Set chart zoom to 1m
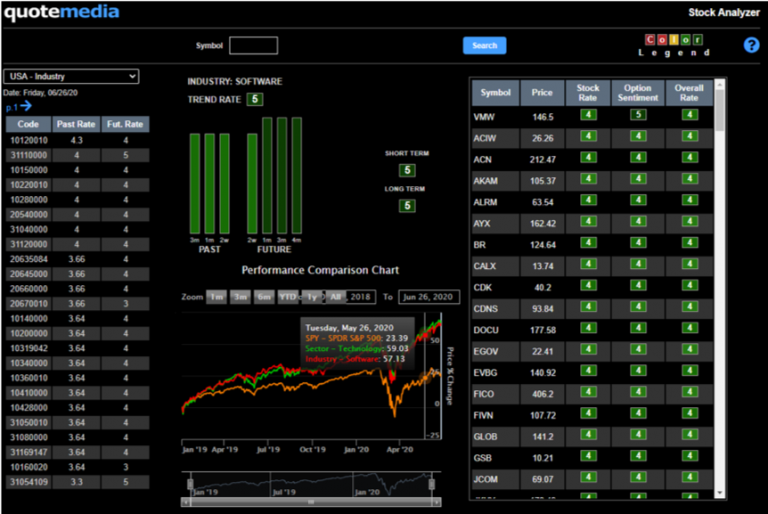The height and width of the screenshot is (514, 768). pos(216,297)
